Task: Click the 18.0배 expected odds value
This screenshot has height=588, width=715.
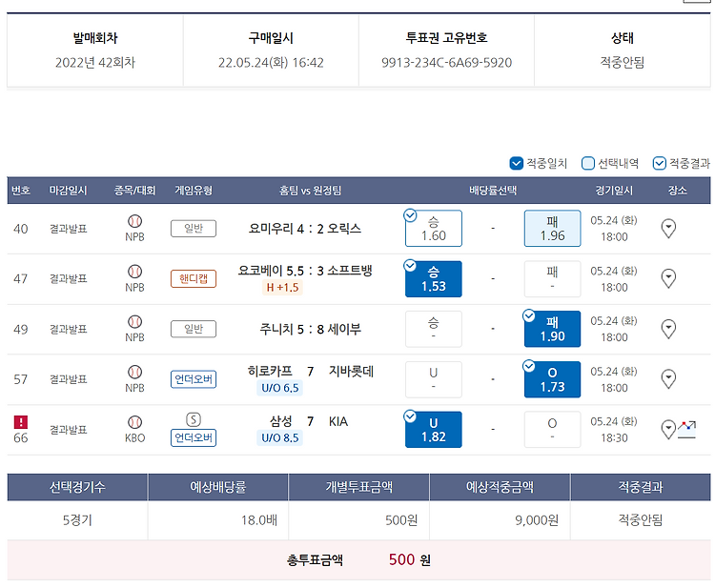Action: (259, 520)
